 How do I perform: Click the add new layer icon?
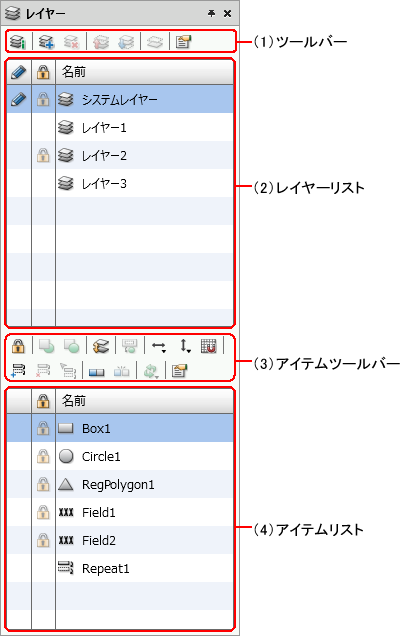[x=46, y=42]
